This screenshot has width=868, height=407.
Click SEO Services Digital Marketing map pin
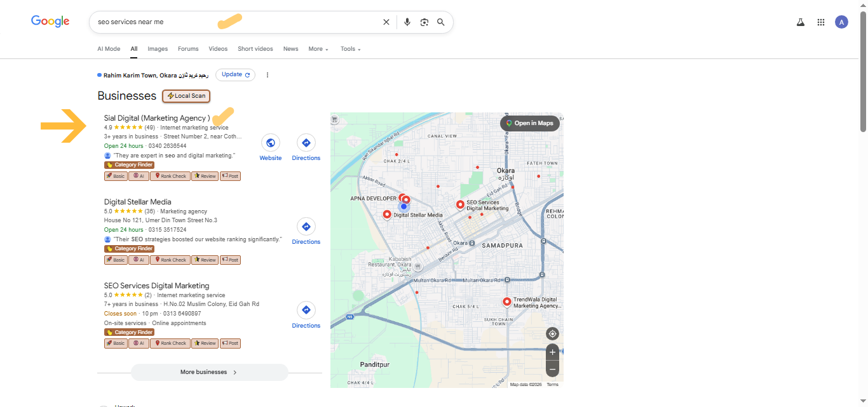click(461, 204)
